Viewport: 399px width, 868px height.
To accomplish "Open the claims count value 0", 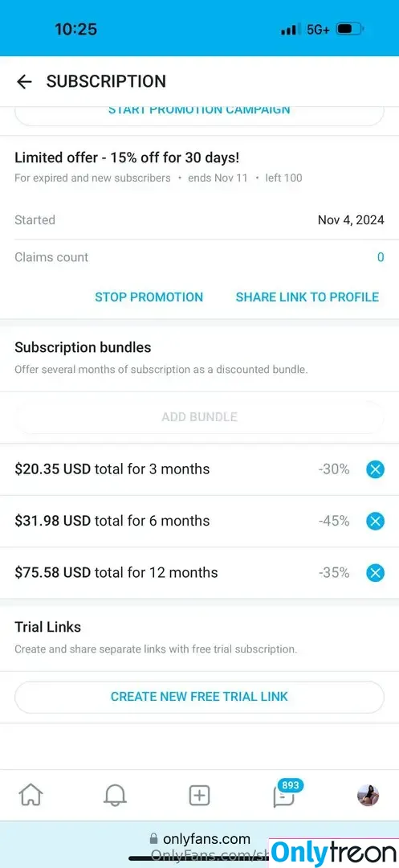I will pyautogui.click(x=381, y=257).
